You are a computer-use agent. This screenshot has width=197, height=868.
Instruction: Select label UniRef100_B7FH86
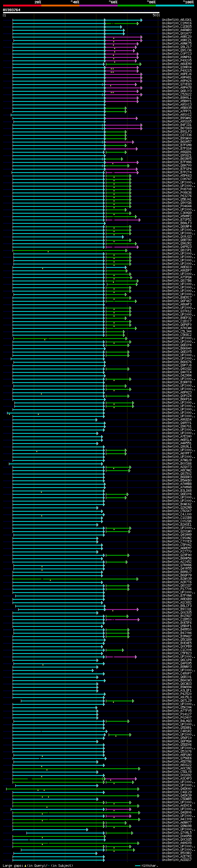(x=177, y=162)
